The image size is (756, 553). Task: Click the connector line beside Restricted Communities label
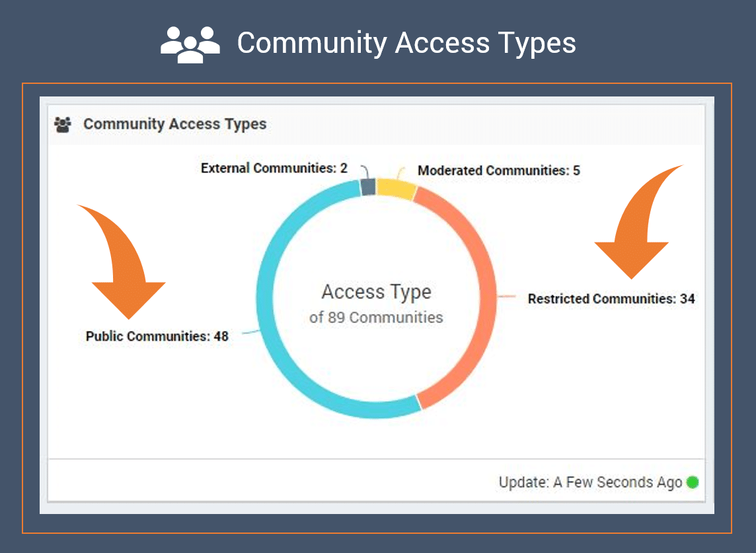click(508, 298)
